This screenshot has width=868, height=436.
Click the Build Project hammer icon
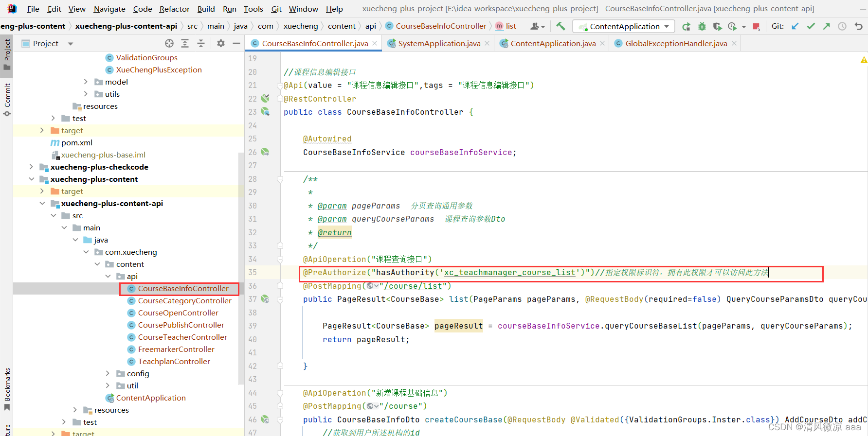point(561,26)
